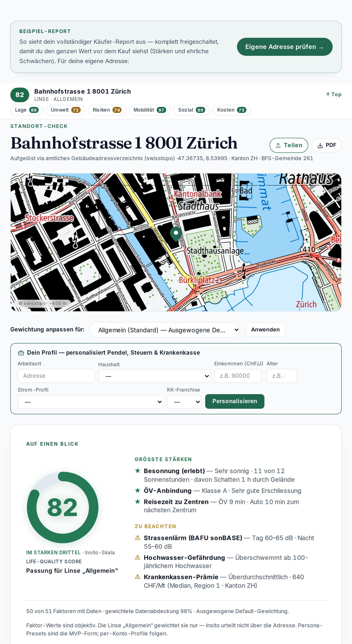
Task: Click star icon next to ÖV-Anbindung
Action: point(138,490)
